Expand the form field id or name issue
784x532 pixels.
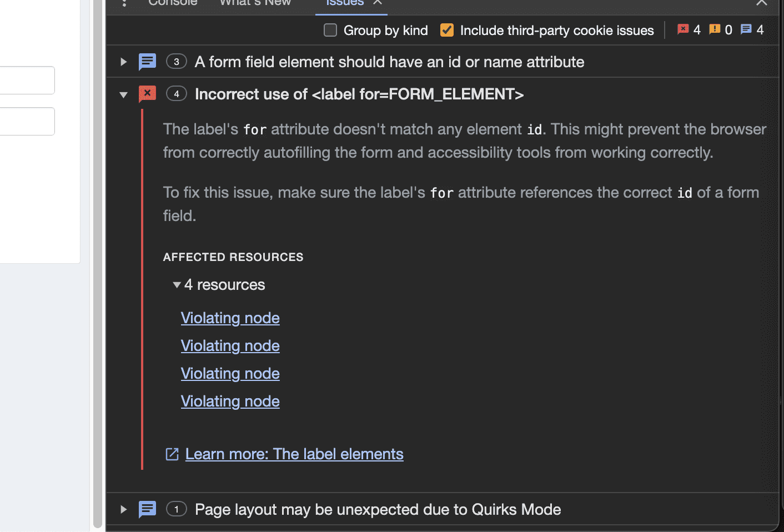[x=124, y=62]
